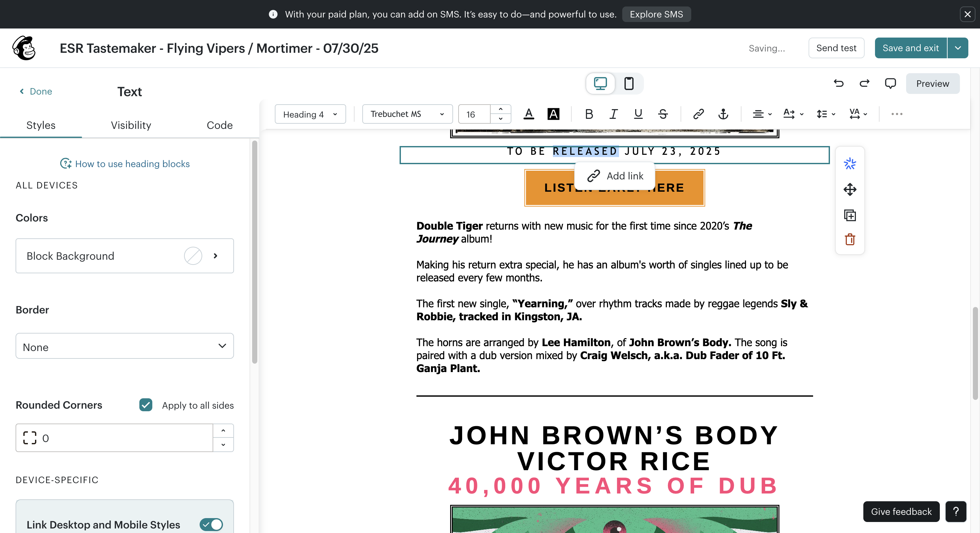Click the Mailchimp logo icon
Image resolution: width=980 pixels, height=533 pixels.
(x=24, y=48)
